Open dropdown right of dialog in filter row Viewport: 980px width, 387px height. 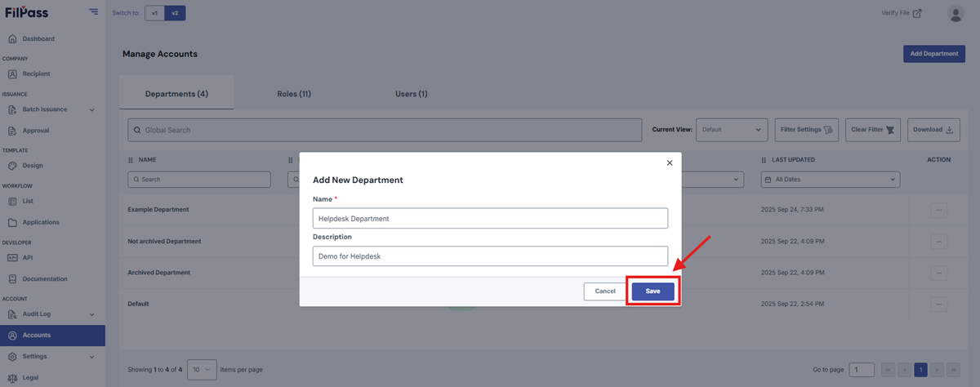pyautogui.click(x=713, y=179)
